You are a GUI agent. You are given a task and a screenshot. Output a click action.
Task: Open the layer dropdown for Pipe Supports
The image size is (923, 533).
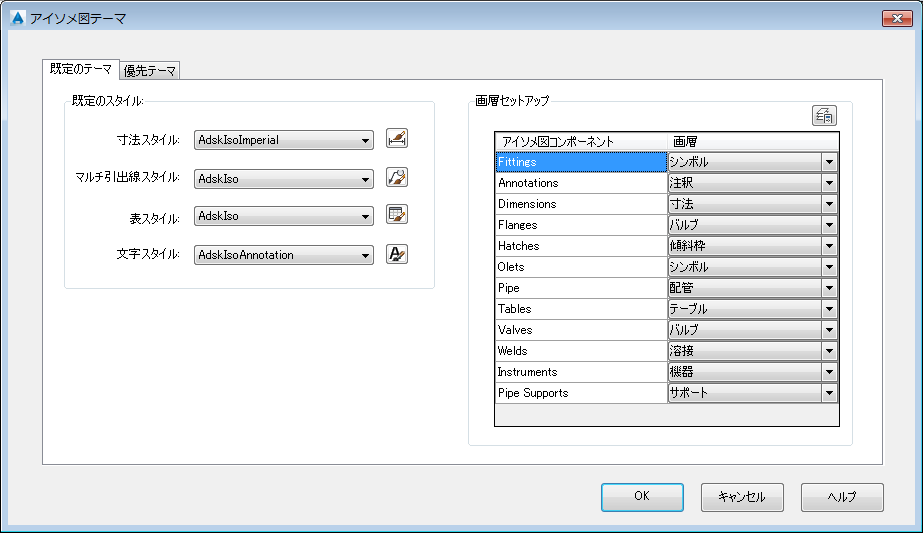[x=829, y=393]
